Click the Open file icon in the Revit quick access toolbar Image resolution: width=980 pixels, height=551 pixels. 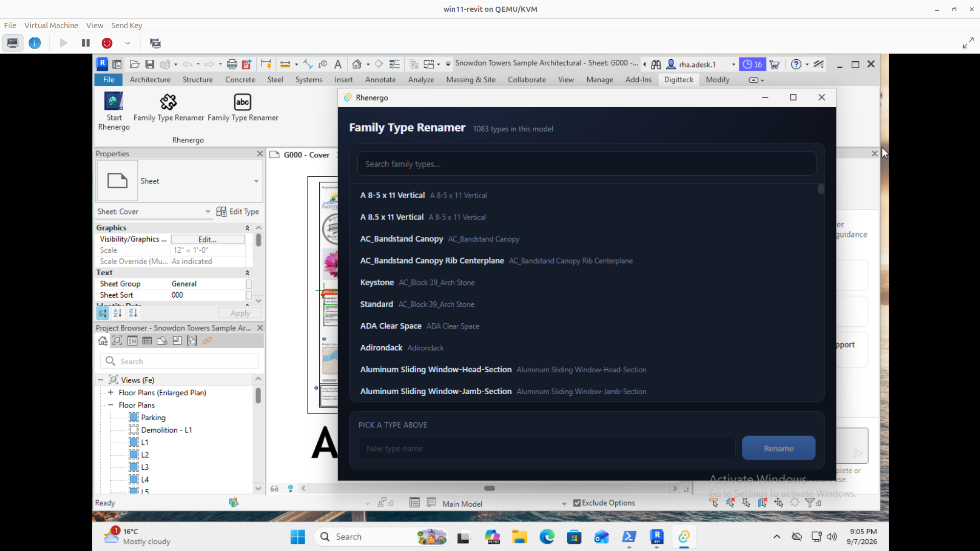tap(134, 64)
